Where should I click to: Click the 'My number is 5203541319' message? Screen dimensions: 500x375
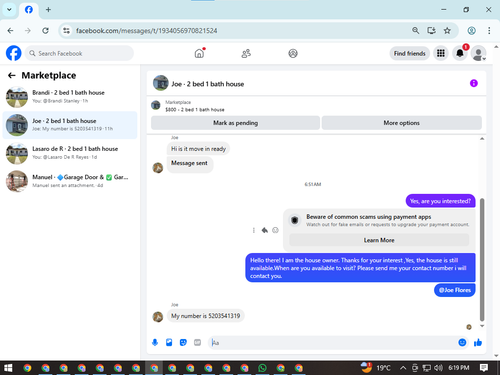tap(206, 316)
